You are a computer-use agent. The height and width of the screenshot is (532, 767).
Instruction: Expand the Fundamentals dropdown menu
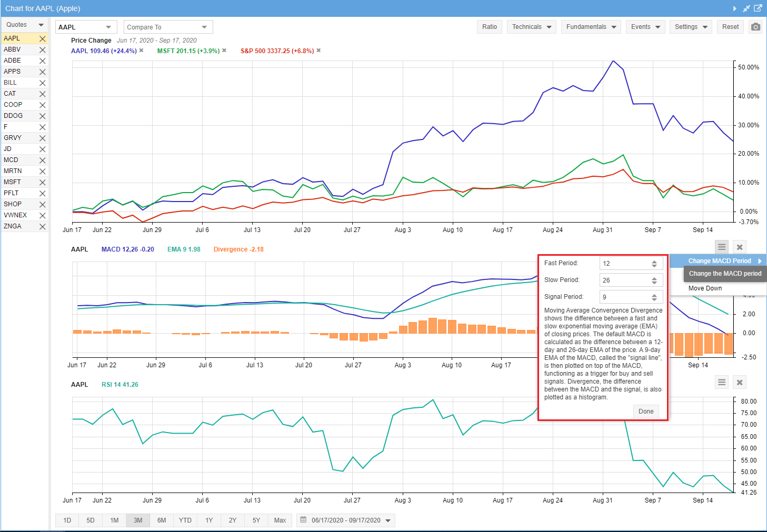coord(591,27)
